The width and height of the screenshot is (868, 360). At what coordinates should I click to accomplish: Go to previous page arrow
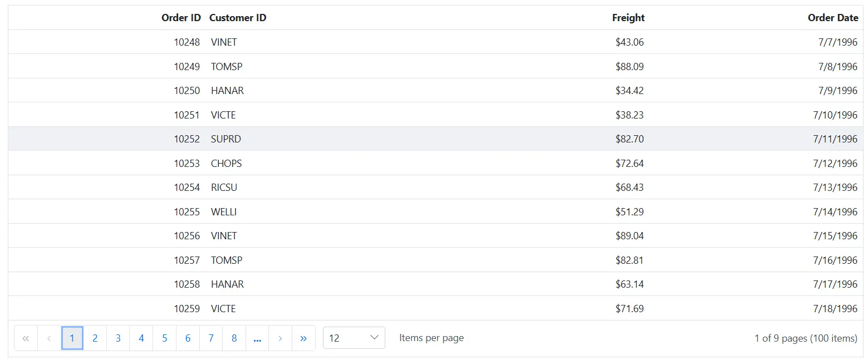(49, 338)
